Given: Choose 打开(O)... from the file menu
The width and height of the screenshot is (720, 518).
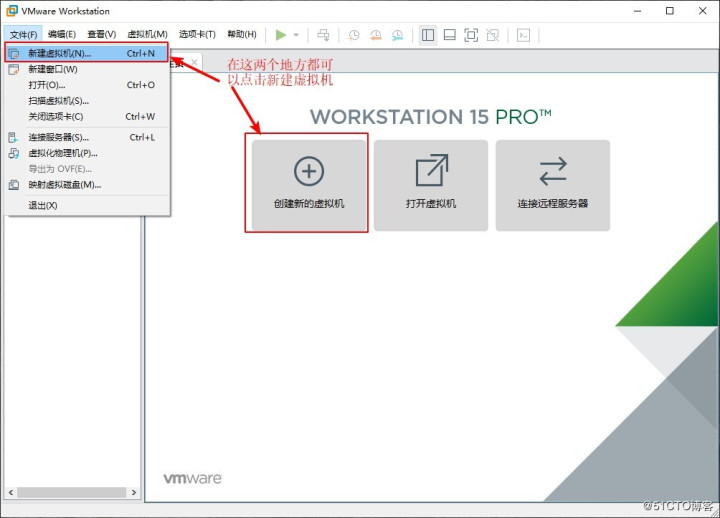Looking at the screenshot, I should click(87, 85).
